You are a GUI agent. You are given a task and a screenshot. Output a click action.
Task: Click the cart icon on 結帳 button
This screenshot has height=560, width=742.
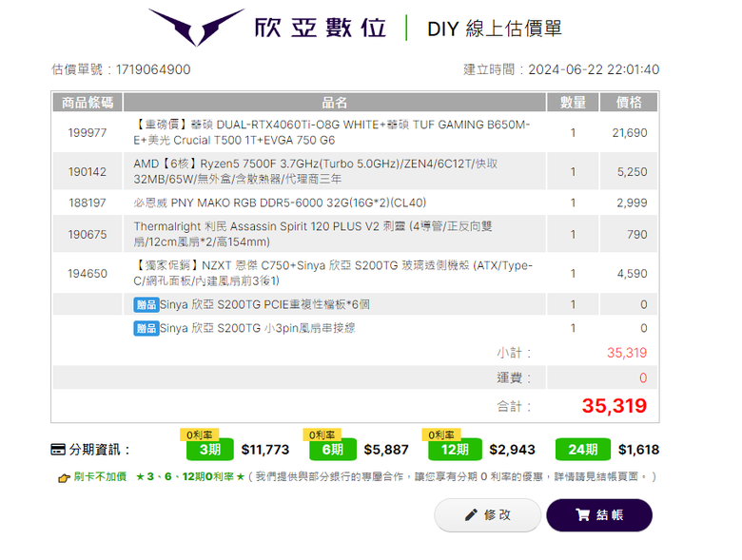tap(582, 514)
